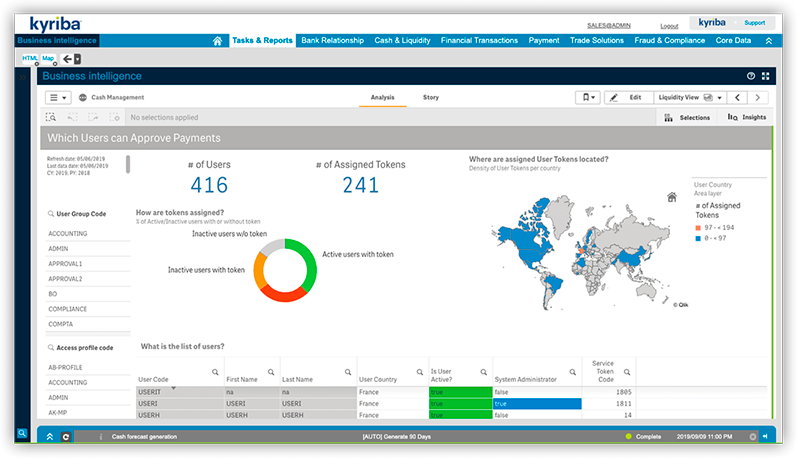Select ACCOUNTING in User Group Code list

(x=67, y=234)
